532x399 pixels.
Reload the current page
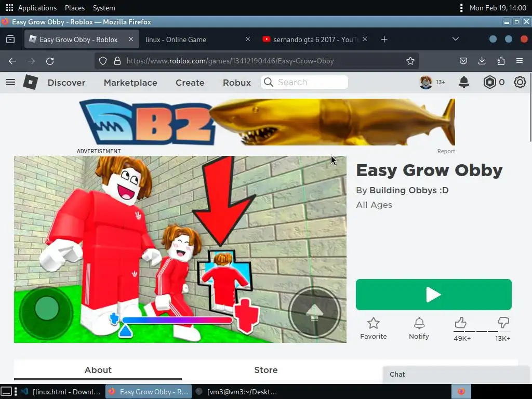pyautogui.click(x=50, y=61)
